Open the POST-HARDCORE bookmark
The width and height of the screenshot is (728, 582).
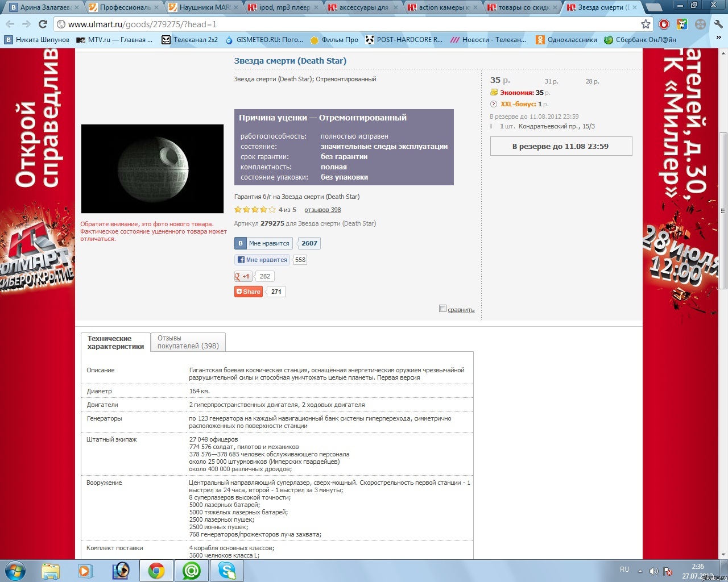[x=404, y=40]
